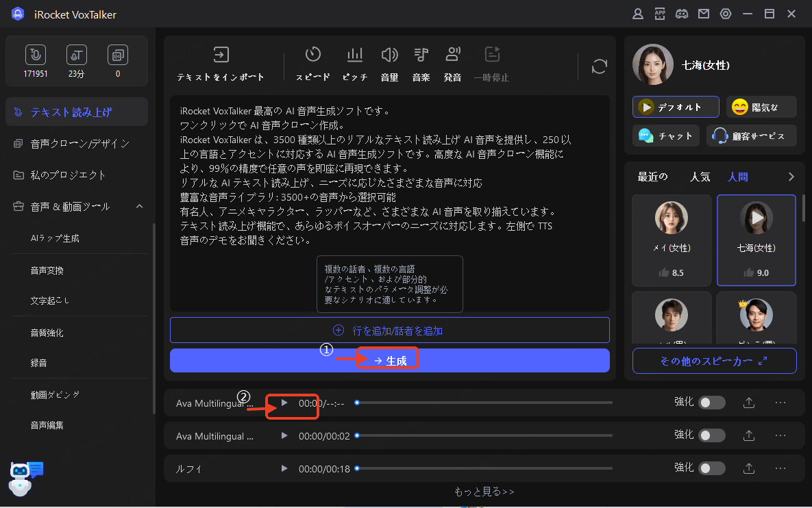This screenshot has height=508, width=812.
Task: Open 文字起こし tool
Action: coord(50,300)
